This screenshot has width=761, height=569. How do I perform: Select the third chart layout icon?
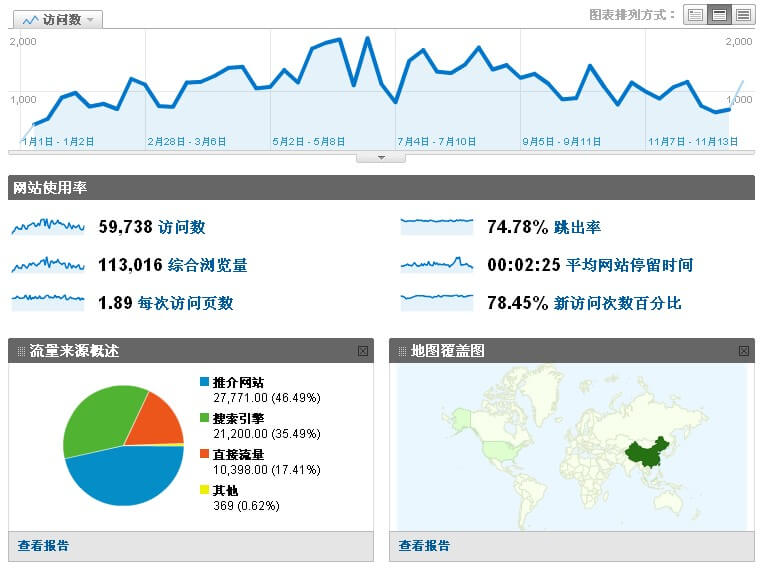(743, 15)
